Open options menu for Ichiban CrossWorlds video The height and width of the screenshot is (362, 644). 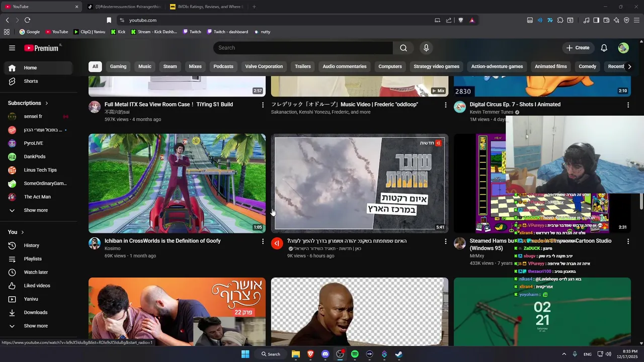263,241
